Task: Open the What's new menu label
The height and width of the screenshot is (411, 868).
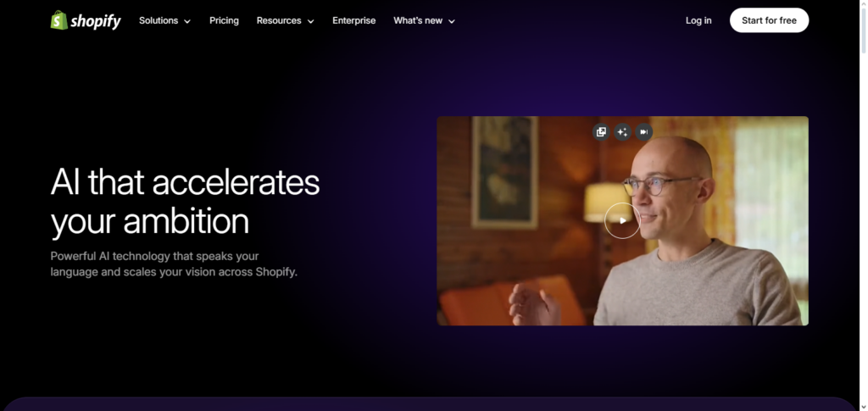Action: (x=418, y=20)
